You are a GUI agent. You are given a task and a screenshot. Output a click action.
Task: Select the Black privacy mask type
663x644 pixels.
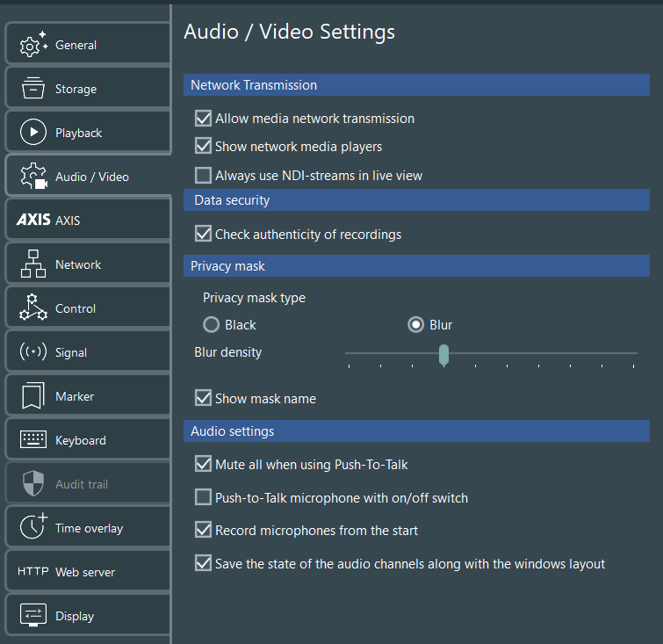tap(211, 325)
